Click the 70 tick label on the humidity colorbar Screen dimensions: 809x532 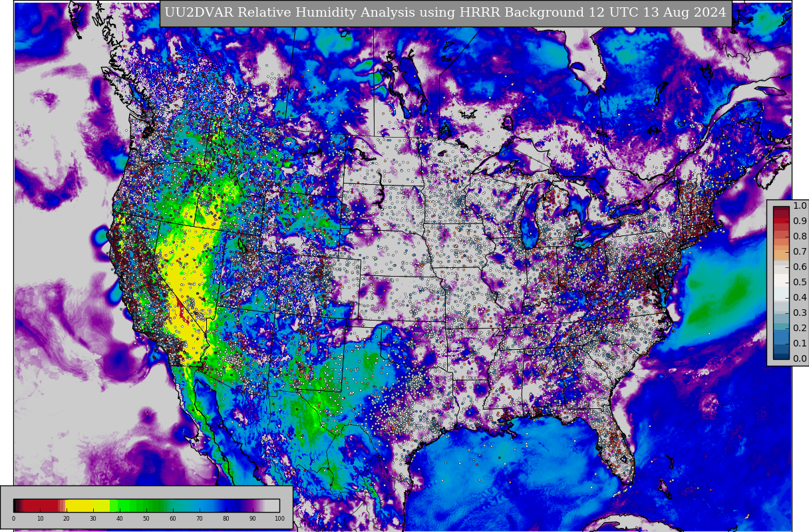coord(200,519)
